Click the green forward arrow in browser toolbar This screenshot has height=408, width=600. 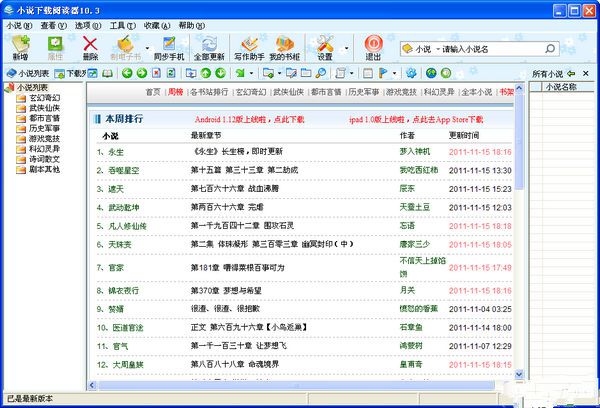coord(143,73)
